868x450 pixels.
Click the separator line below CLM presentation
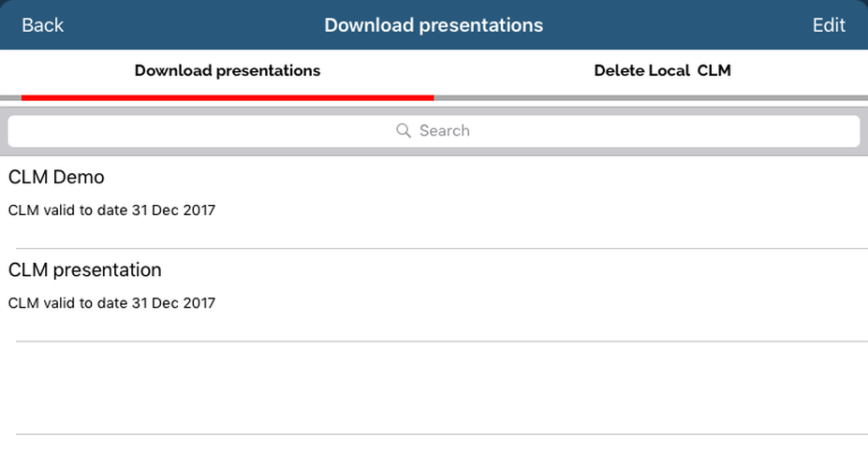[x=440, y=341]
